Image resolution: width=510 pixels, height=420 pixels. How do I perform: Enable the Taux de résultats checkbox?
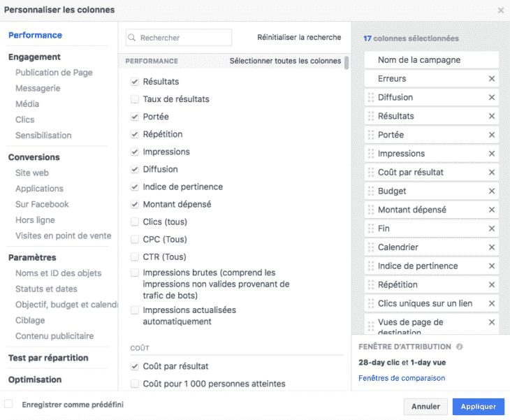(x=135, y=99)
